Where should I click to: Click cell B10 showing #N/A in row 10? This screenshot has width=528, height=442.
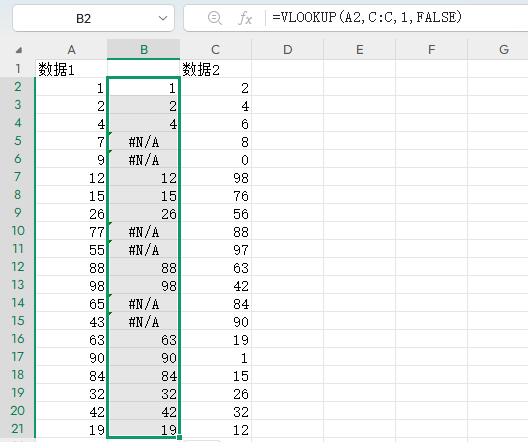pyautogui.click(x=144, y=231)
